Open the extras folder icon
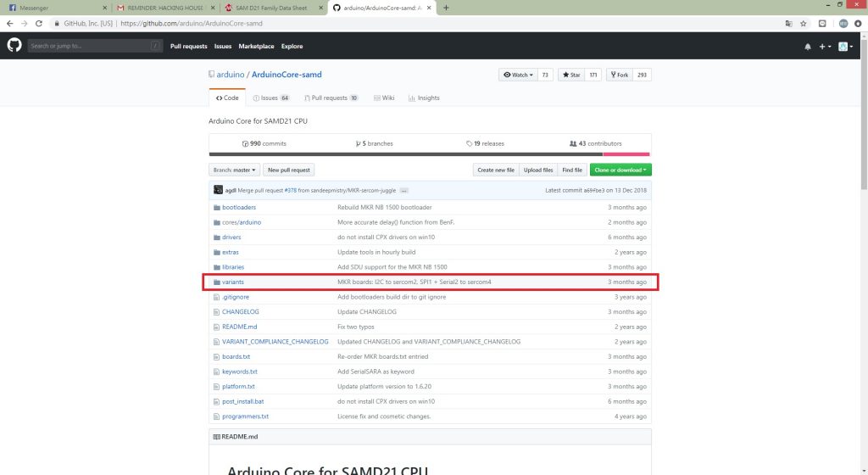The width and height of the screenshot is (868, 475). [217, 253]
